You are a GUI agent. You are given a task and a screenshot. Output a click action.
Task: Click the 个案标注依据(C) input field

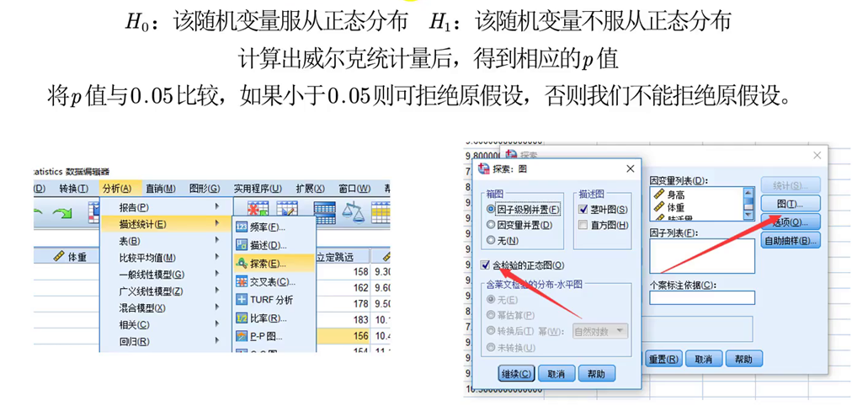point(702,297)
